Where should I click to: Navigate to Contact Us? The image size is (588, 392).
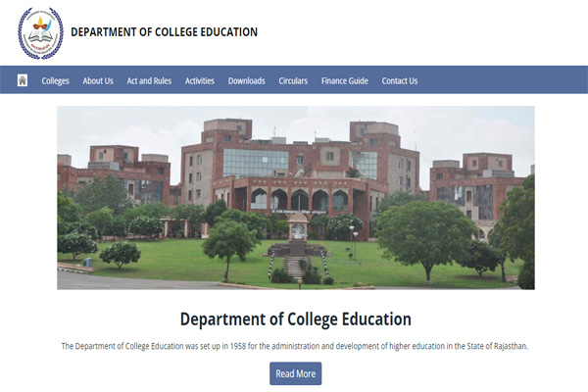(x=400, y=80)
